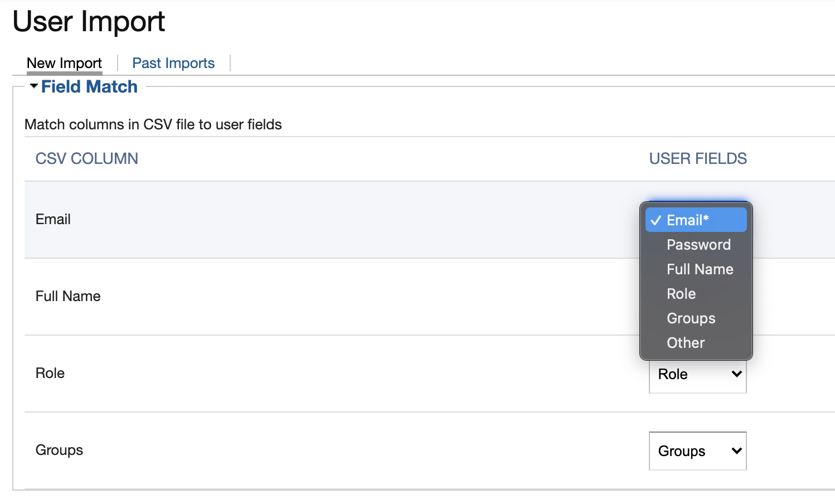The image size is (835, 504).
Task: Select the New Import tab
Action: pos(64,63)
